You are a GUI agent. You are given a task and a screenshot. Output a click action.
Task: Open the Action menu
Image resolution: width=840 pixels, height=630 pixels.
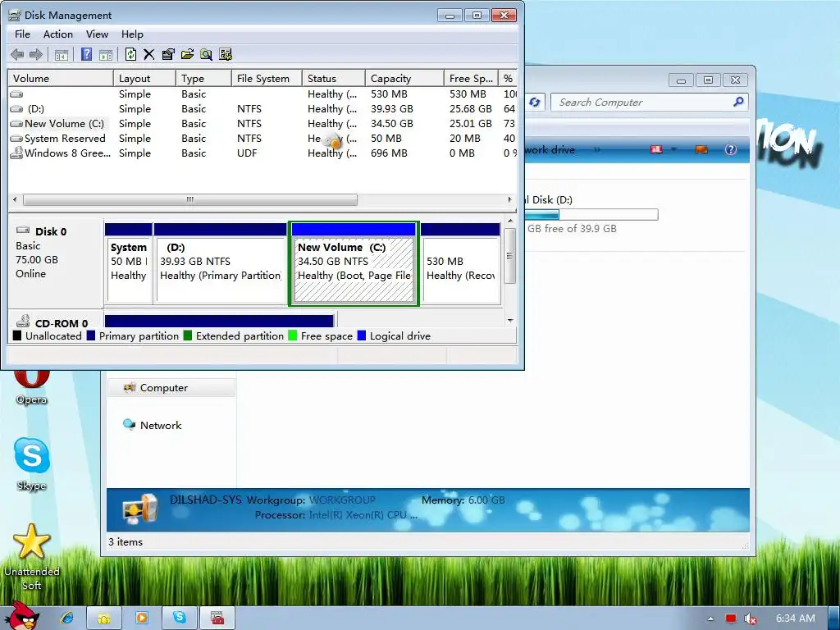click(x=58, y=34)
